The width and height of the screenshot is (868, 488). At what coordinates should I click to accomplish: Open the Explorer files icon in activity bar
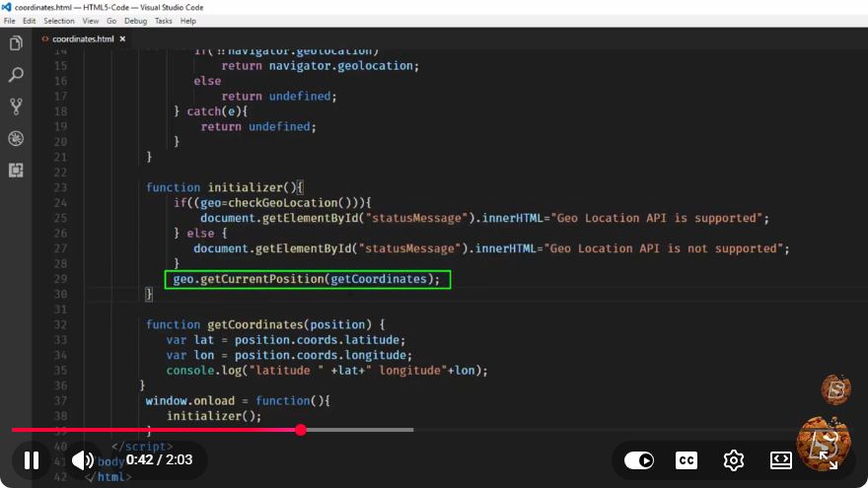point(16,43)
